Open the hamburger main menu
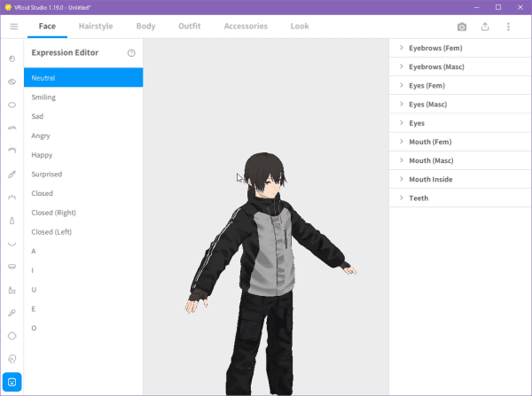 [x=14, y=27]
